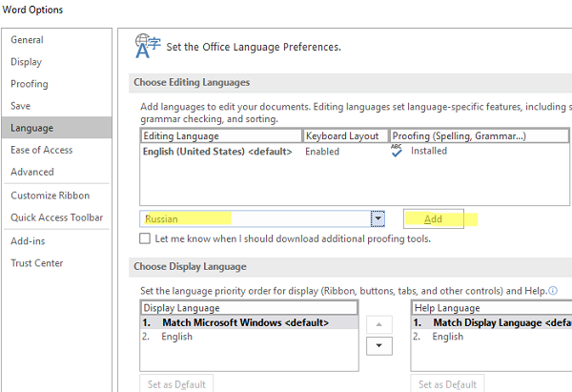Viewport: 572px width, 392px height.
Task: Click the Keyboard Layout column header
Action: coord(346,135)
